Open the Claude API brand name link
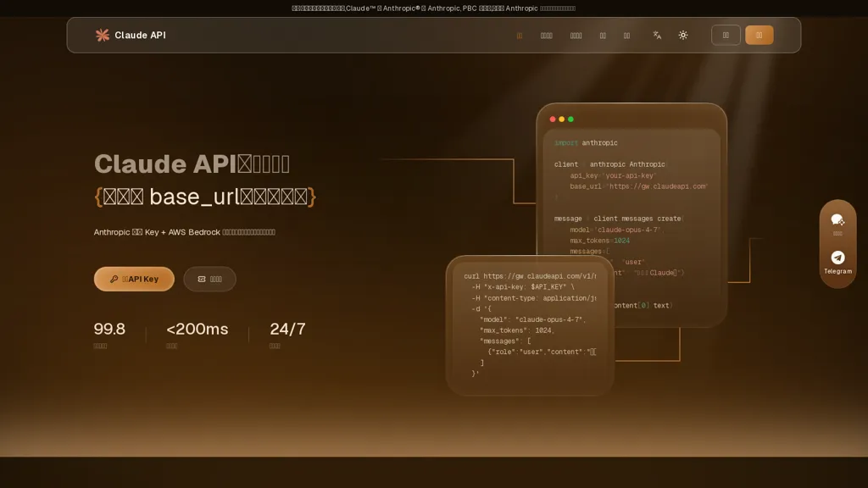This screenshot has width=868, height=488. click(x=140, y=35)
